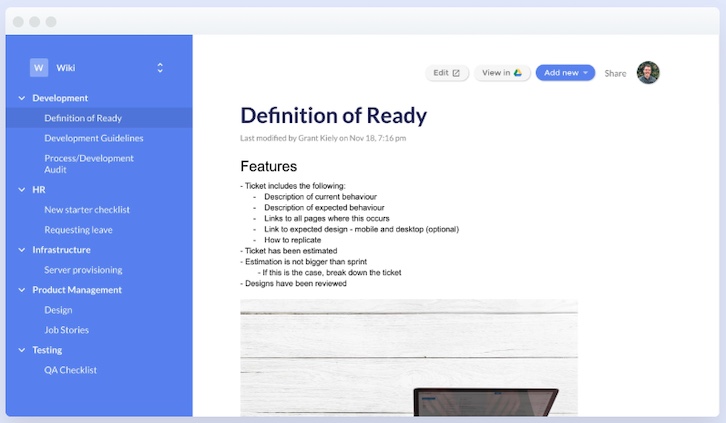Click the Wiki title in sidebar
726x423 pixels.
pos(66,68)
